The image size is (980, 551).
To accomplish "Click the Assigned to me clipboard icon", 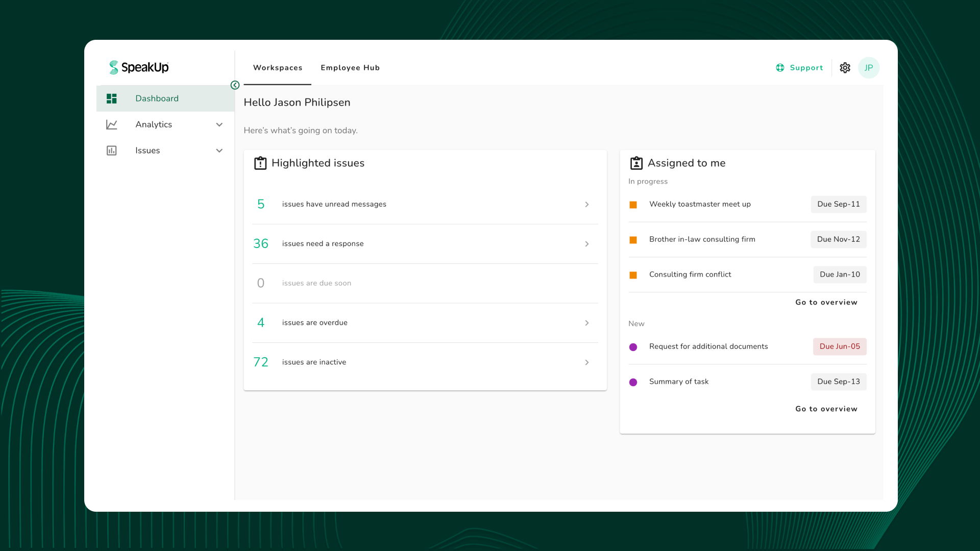I will (636, 163).
